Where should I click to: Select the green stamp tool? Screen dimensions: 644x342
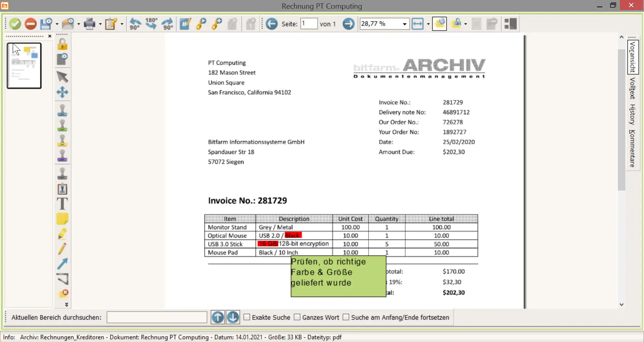[62, 125]
